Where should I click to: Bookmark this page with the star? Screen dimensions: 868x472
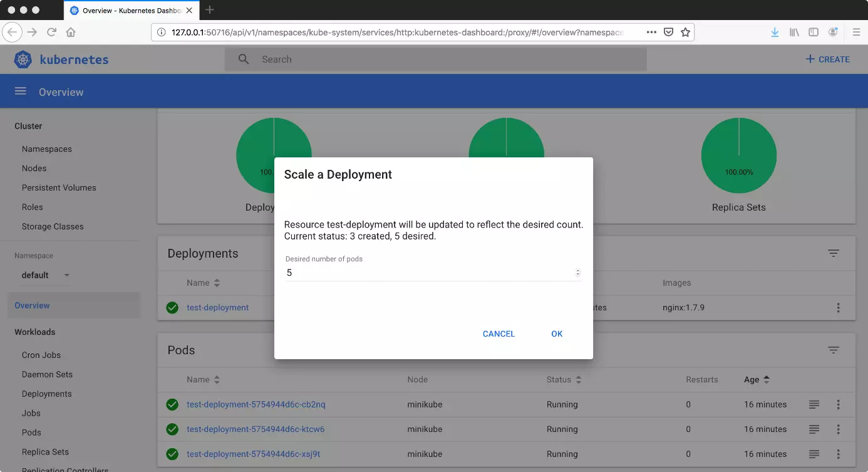coord(685,32)
